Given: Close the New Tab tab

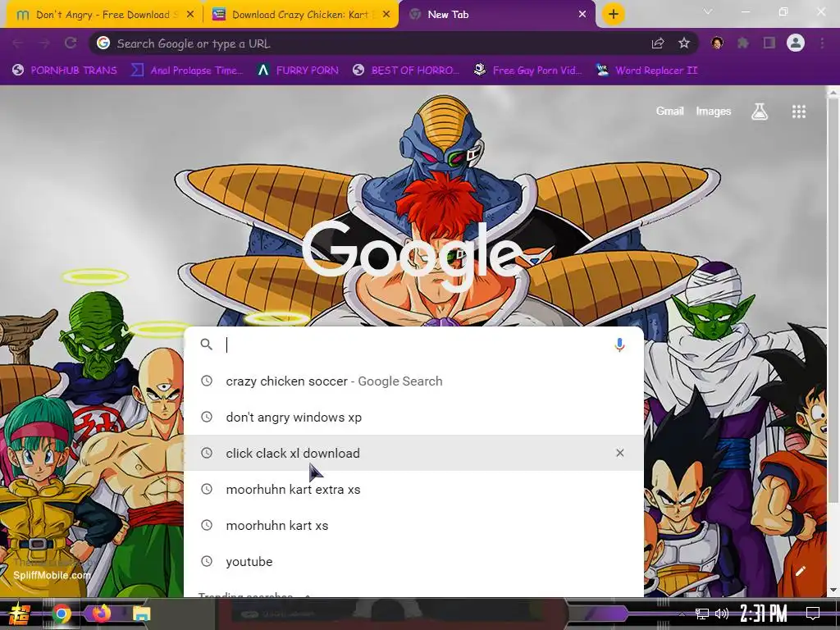Looking at the screenshot, I should [x=582, y=15].
